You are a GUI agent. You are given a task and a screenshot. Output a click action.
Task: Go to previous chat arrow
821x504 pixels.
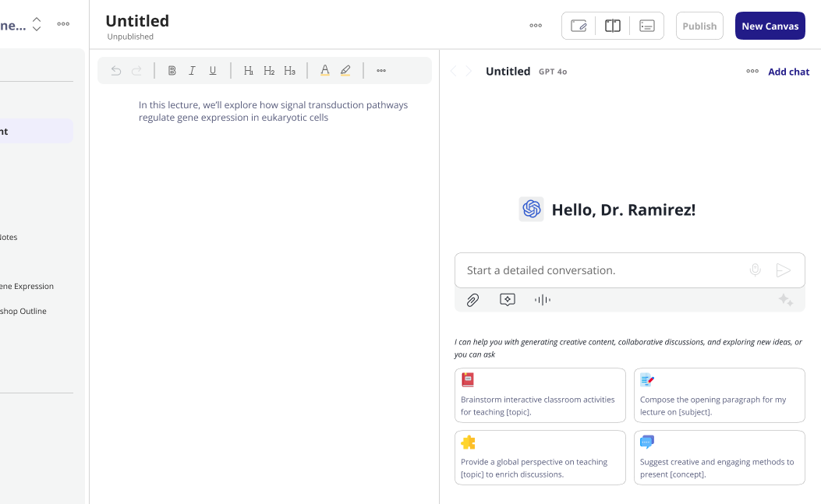[x=454, y=71]
